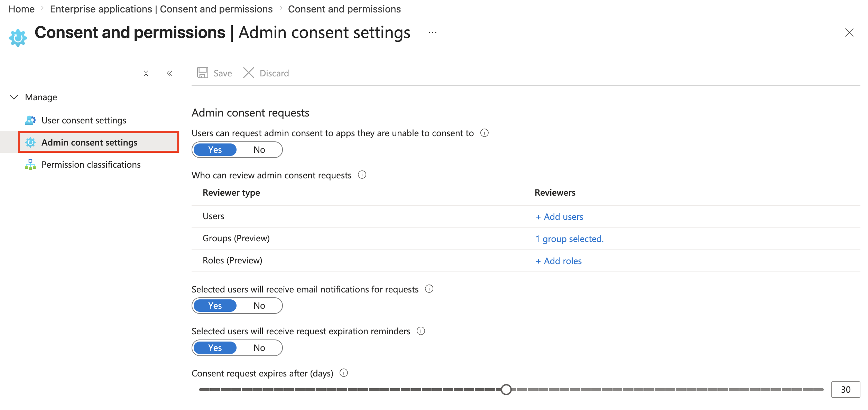Open the 1 group selected link

[x=569, y=239]
